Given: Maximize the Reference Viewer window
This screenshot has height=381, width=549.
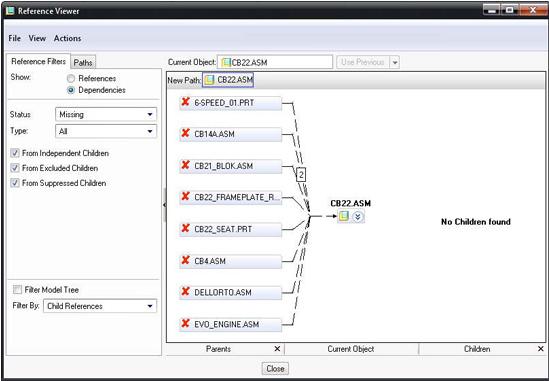Looking at the screenshot, I should tap(509, 10).
